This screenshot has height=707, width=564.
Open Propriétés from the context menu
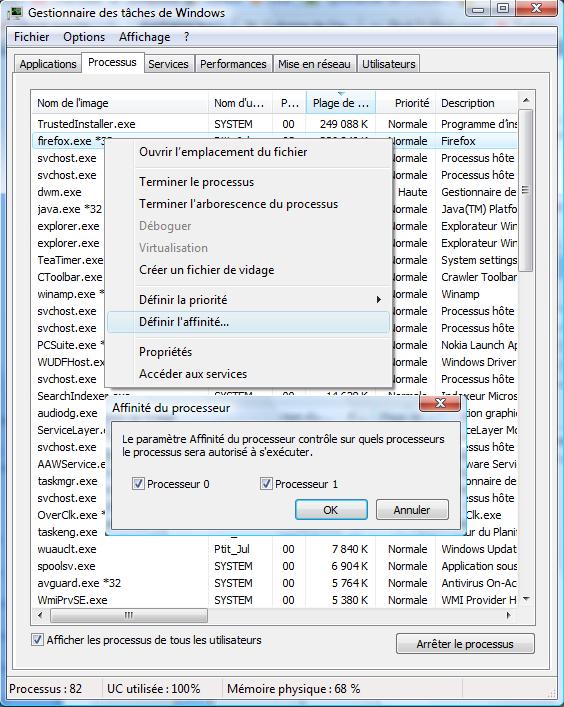click(x=248, y=352)
